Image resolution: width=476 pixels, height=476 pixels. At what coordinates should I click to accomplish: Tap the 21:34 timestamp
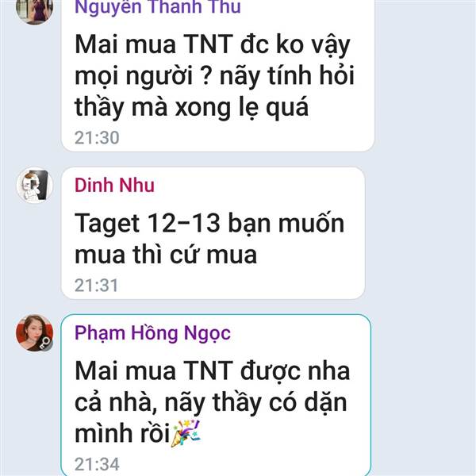click(97, 464)
